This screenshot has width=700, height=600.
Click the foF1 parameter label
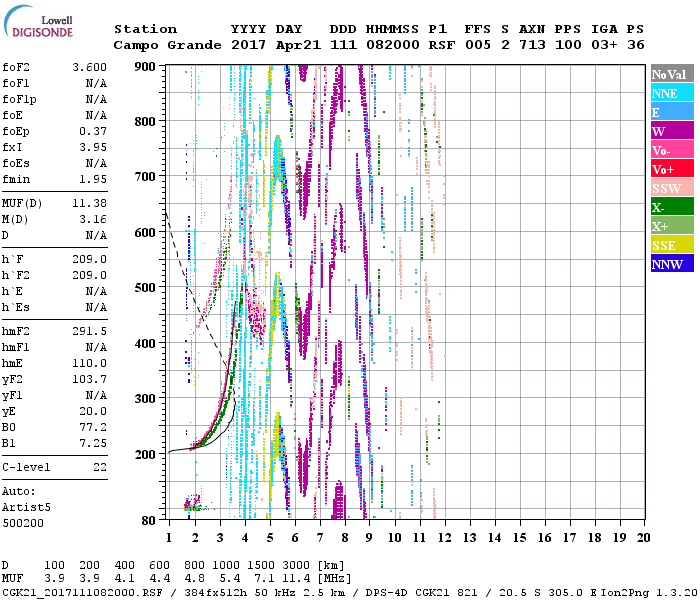[16, 83]
